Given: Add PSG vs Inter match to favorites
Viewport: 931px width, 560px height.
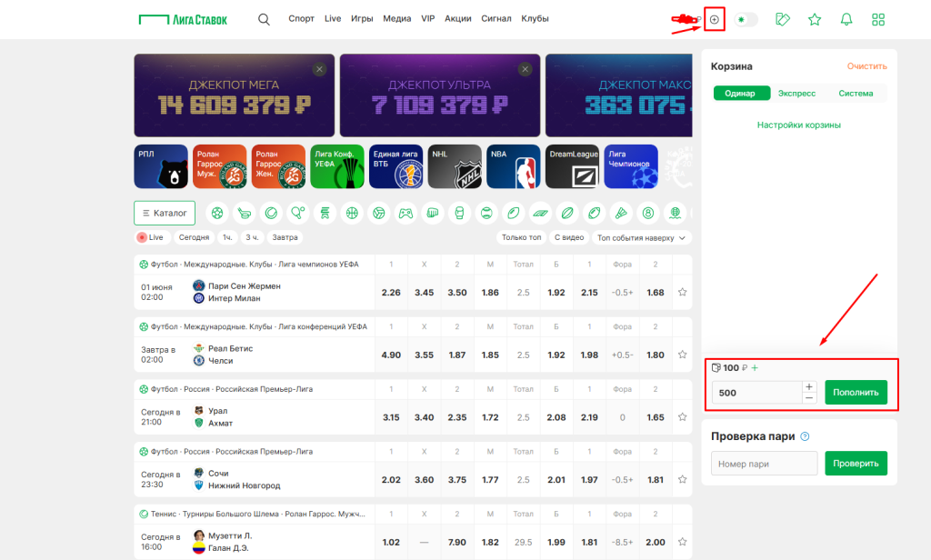Looking at the screenshot, I should [682, 292].
